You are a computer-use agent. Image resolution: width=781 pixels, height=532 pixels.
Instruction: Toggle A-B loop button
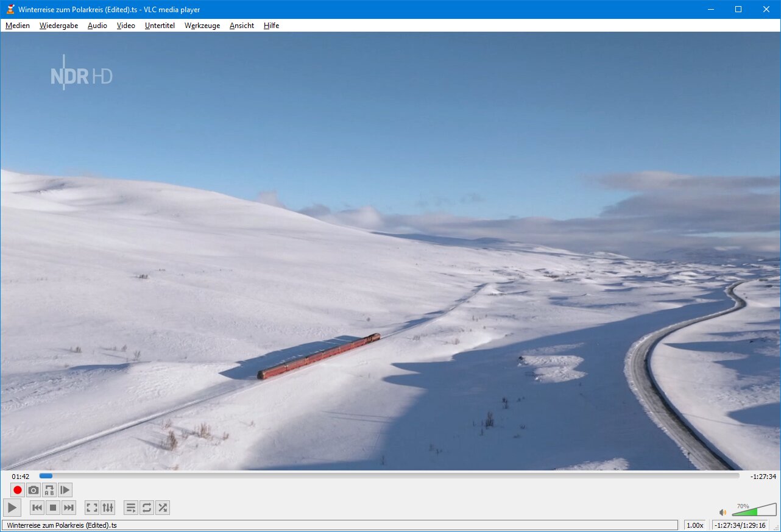[49, 490]
